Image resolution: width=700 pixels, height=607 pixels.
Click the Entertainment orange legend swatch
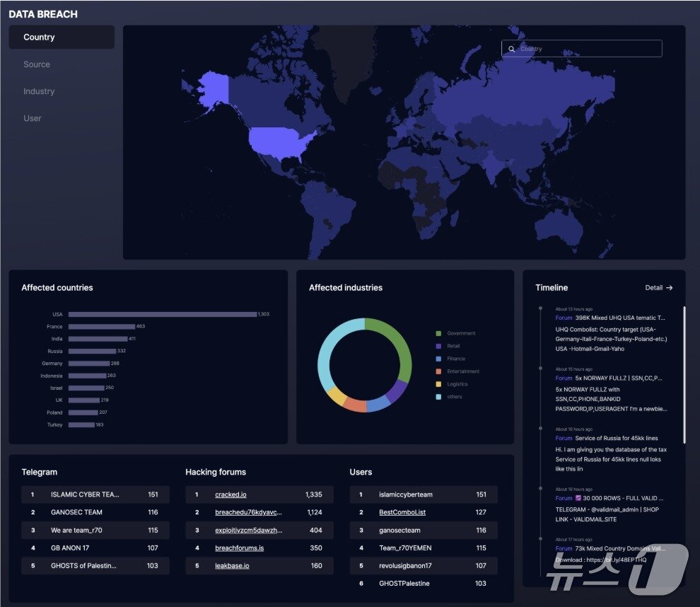click(438, 371)
